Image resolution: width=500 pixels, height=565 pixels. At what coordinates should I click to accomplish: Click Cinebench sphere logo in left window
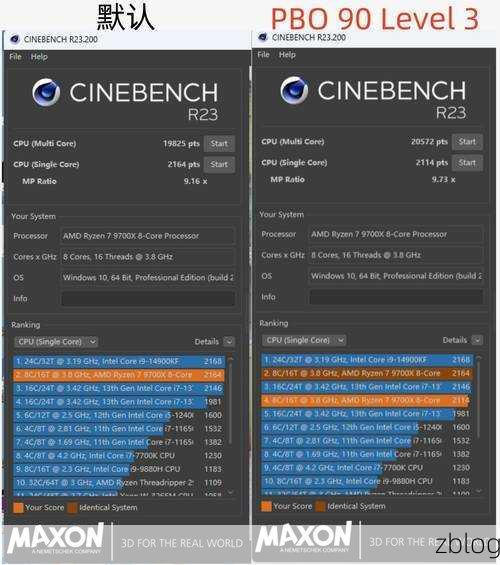[x=46, y=92]
